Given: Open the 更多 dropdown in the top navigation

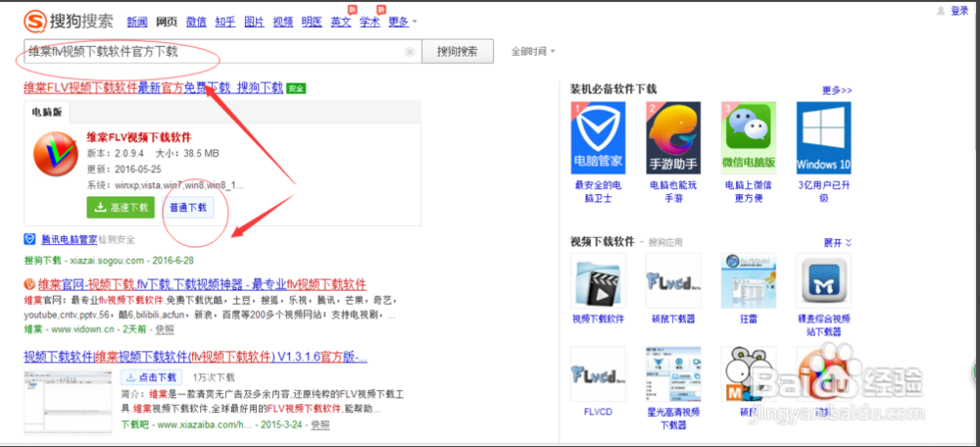Looking at the screenshot, I should pos(403,22).
